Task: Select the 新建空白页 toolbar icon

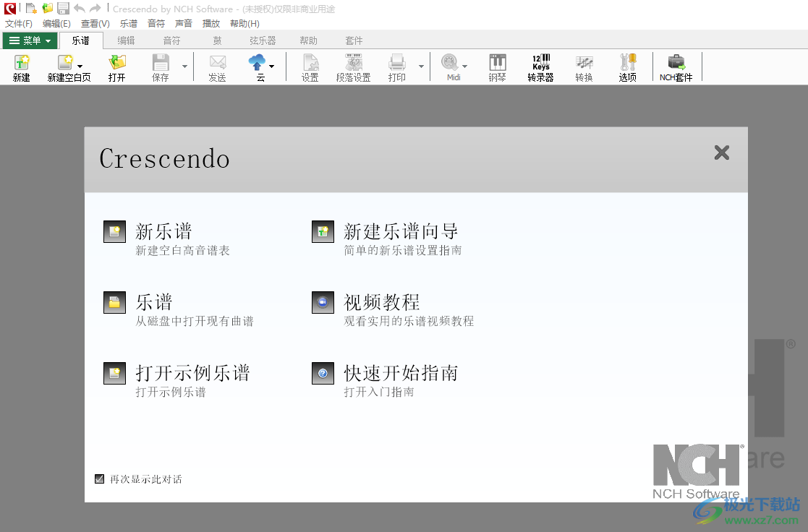Action: (x=69, y=67)
